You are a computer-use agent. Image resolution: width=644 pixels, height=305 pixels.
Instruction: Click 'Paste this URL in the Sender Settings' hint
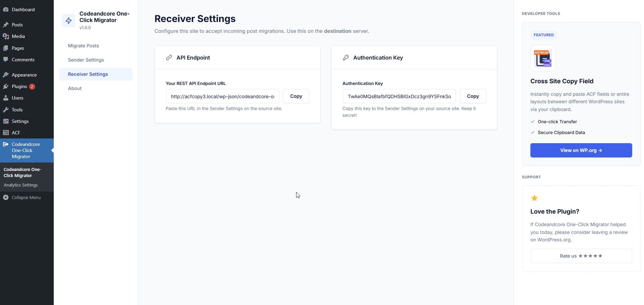224,109
